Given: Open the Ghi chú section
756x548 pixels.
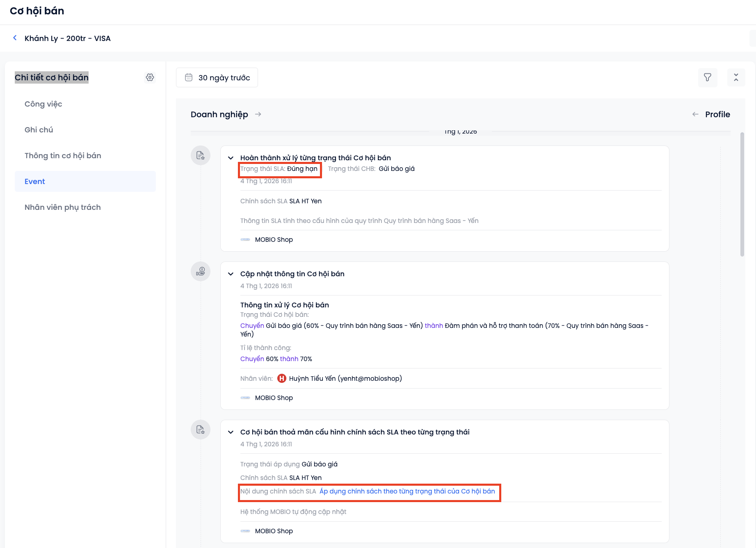Looking at the screenshot, I should pos(39,130).
